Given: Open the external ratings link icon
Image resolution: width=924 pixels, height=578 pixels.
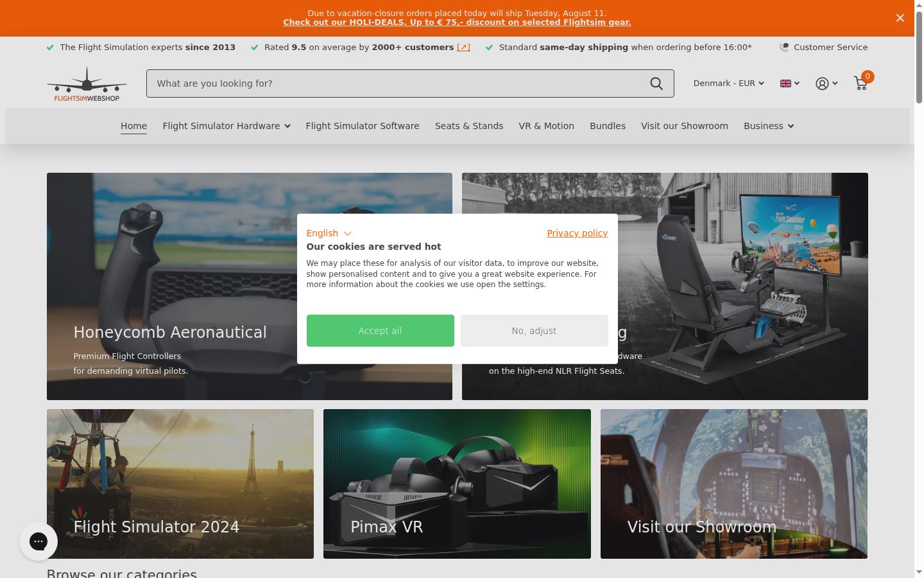Looking at the screenshot, I should pyautogui.click(x=463, y=48).
